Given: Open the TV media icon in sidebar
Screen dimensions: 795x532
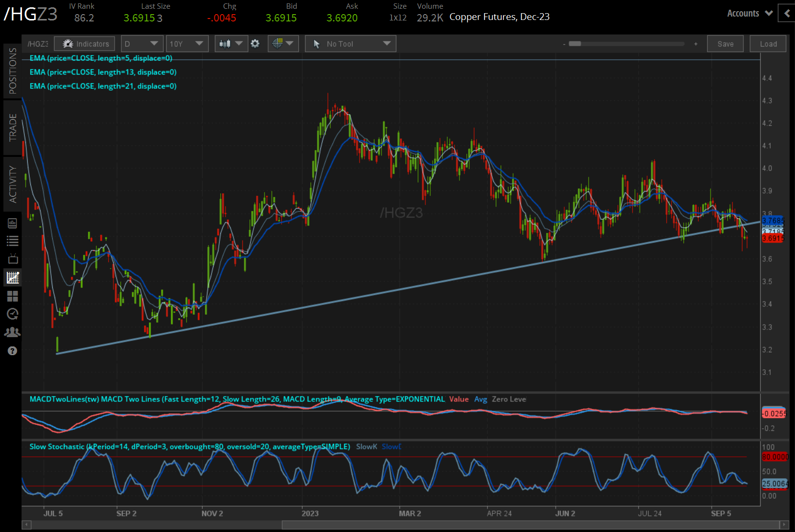Looking at the screenshot, I should (x=13, y=259).
